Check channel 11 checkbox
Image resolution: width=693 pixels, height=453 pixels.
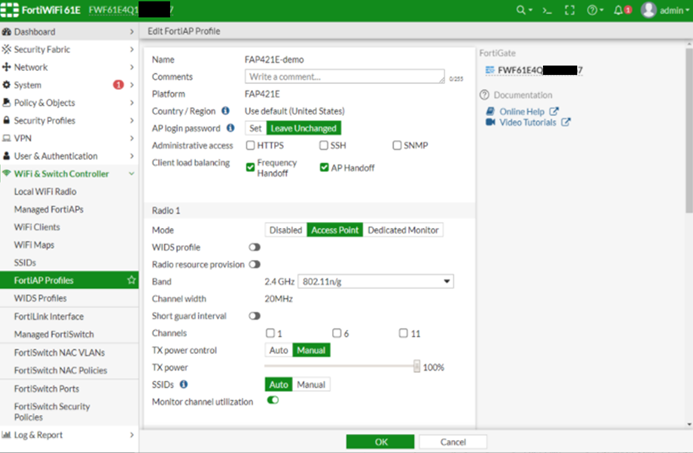pos(403,333)
